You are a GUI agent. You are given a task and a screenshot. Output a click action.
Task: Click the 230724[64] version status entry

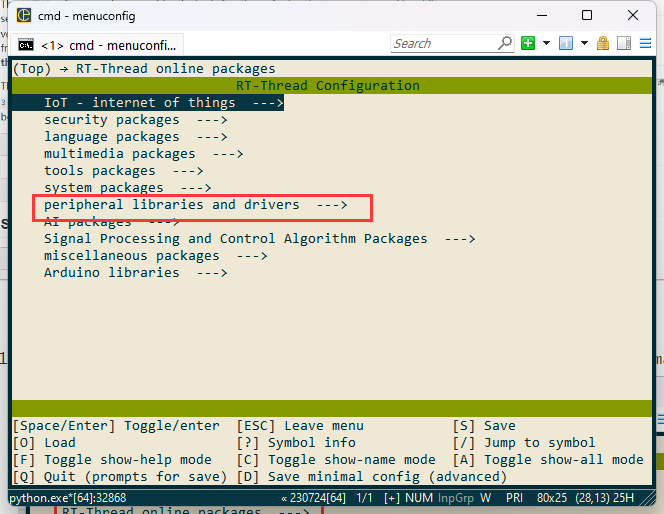coord(314,498)
